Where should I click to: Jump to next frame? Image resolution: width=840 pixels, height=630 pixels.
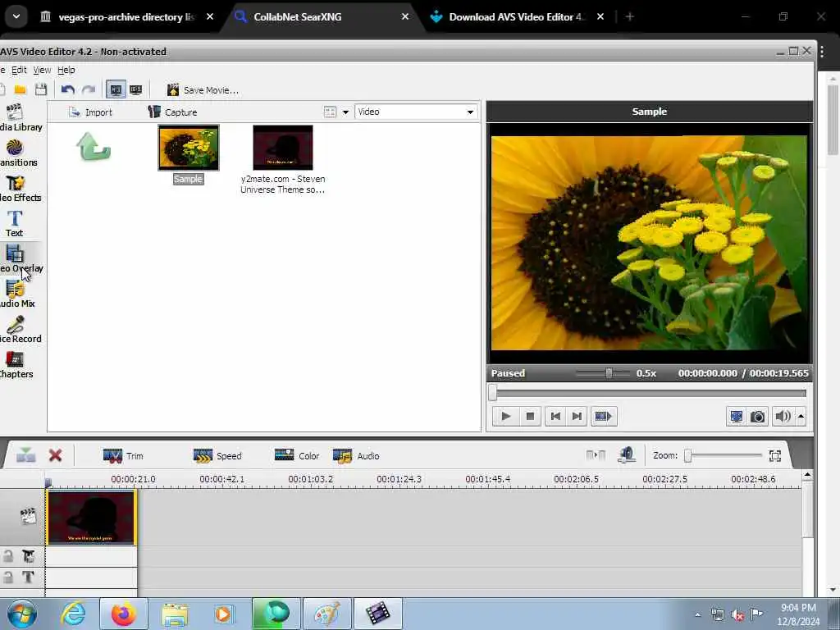coord(577,416)
